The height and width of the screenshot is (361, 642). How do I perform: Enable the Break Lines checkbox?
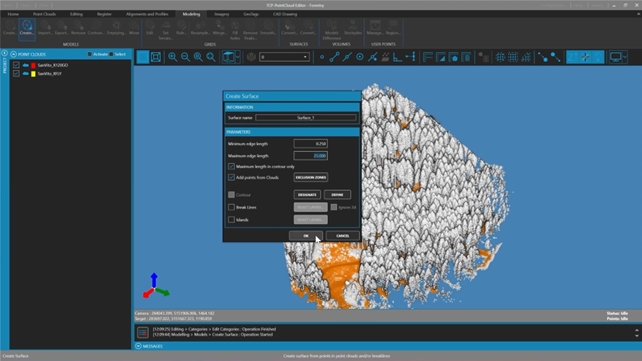coord(231,207)
